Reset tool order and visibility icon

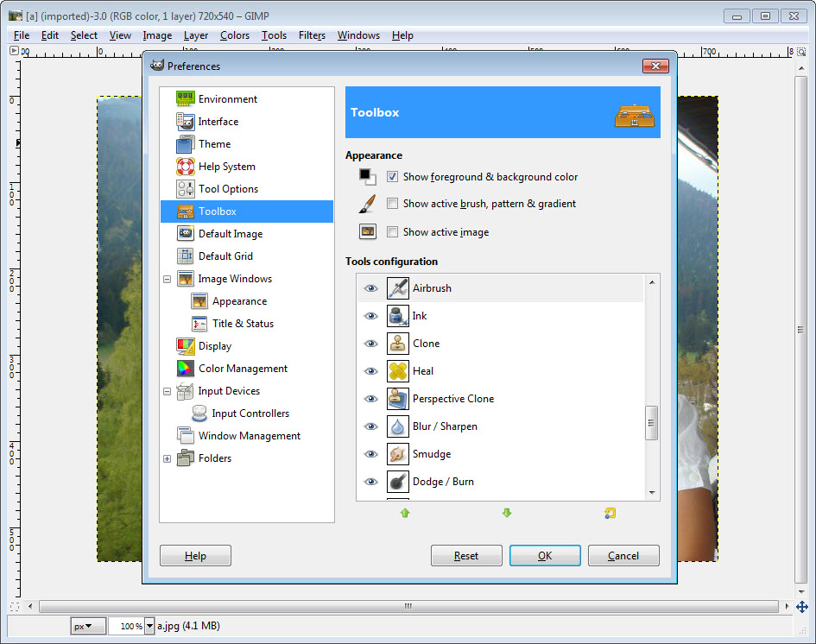click(610, 513)
